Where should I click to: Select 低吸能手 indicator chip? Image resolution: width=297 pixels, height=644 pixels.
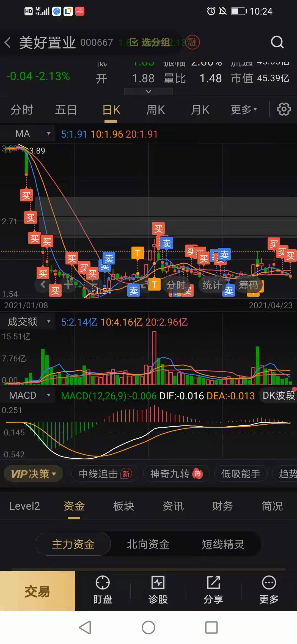point(241,474)
